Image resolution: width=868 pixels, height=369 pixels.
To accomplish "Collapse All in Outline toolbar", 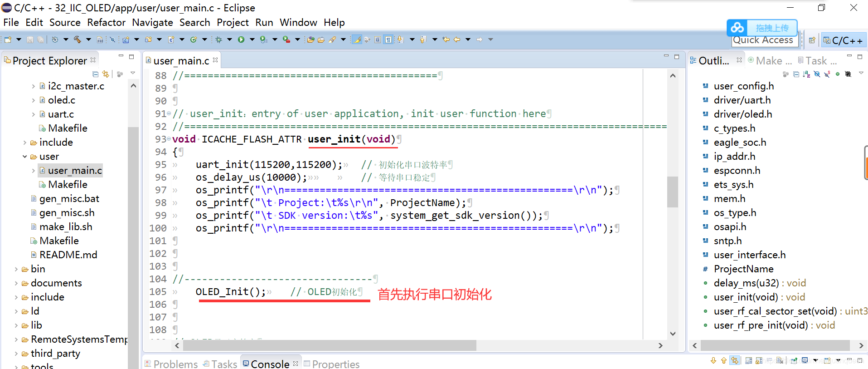I will point(796,74).
